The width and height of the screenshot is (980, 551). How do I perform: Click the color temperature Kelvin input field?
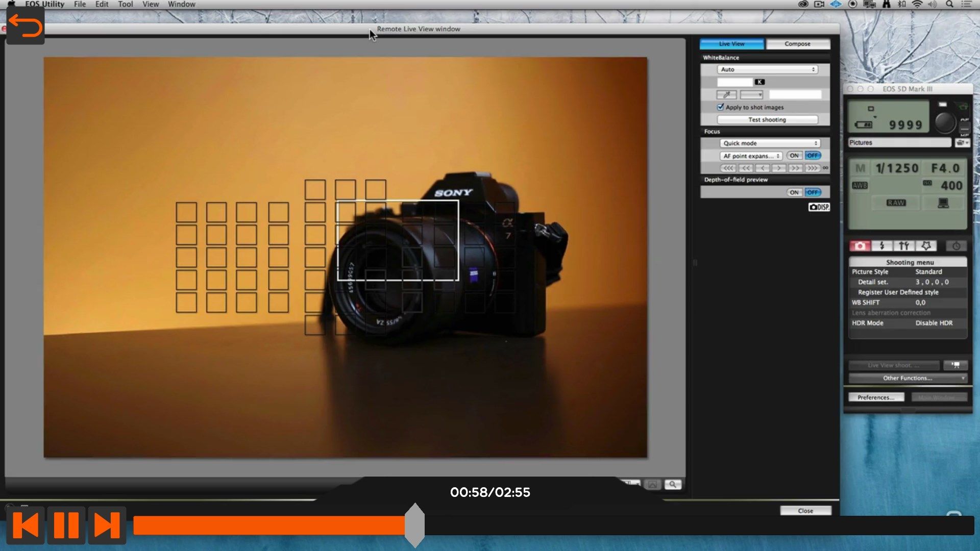pos(734,82)
